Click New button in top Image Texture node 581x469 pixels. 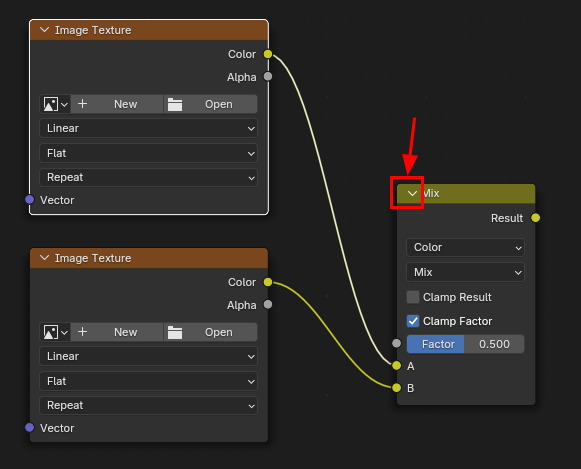tap(117, 104)
